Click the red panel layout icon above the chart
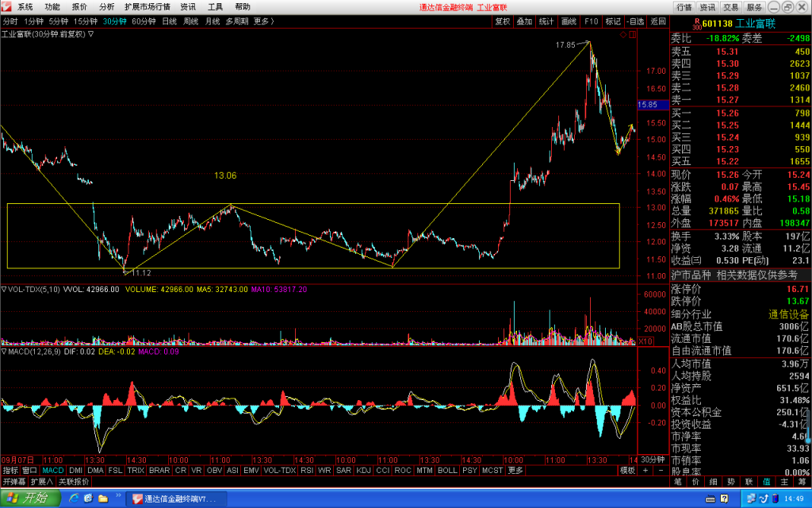Image resolution: width=812 pixels, height=508 pixels. (633, 35)
